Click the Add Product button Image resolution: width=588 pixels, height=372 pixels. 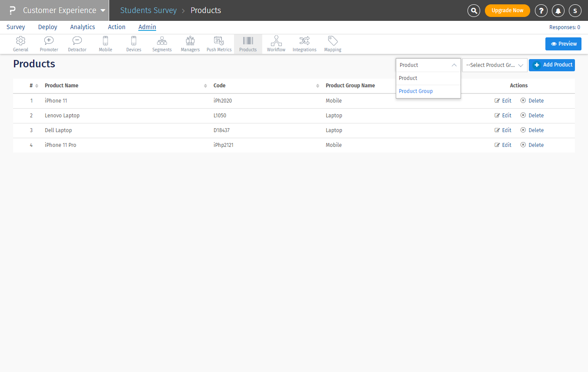[552, 65]
